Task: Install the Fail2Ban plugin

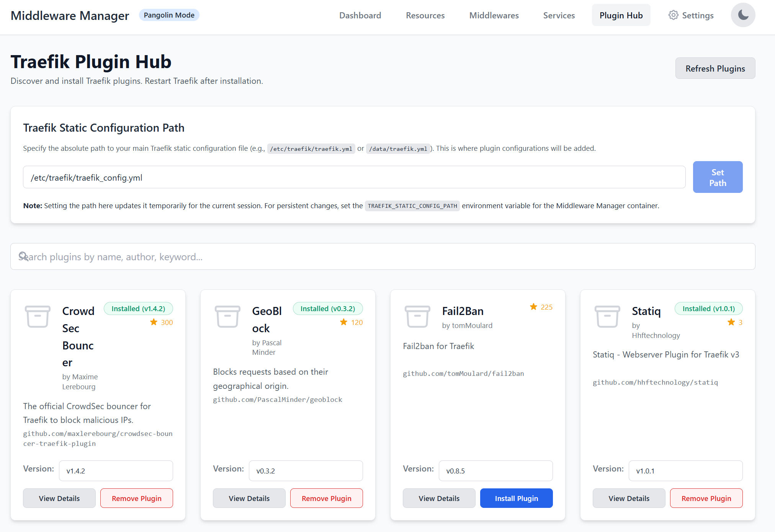Action: (517, 498)
